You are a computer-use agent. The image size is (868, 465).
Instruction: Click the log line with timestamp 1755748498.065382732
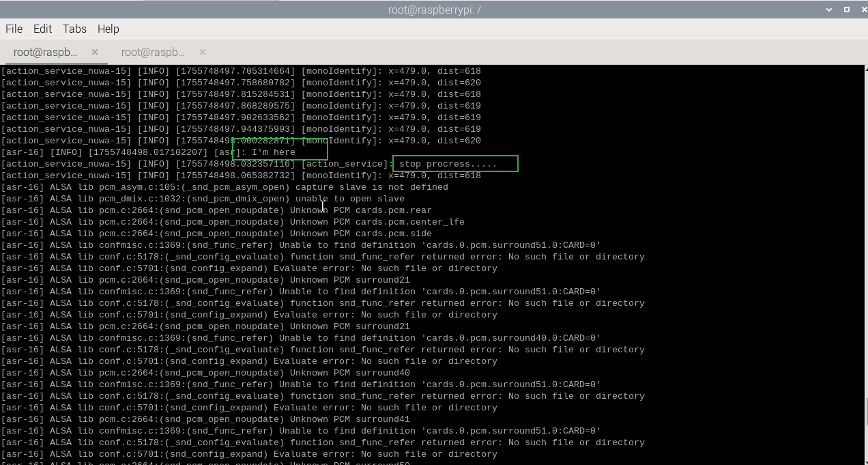coord(241,175)
